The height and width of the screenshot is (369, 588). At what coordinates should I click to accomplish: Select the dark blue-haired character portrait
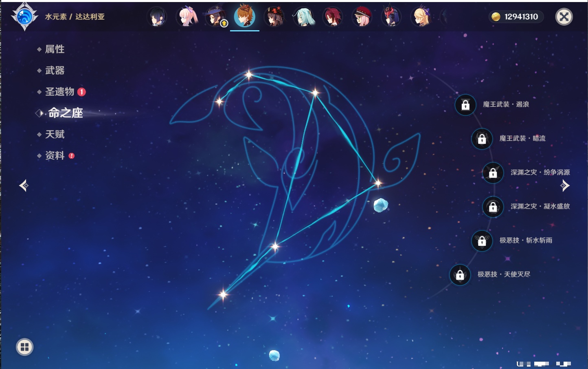[157, 17]
